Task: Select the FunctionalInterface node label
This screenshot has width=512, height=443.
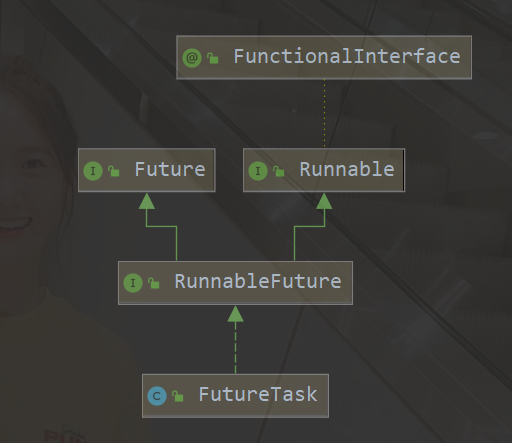Action: [x=347, y=56]
